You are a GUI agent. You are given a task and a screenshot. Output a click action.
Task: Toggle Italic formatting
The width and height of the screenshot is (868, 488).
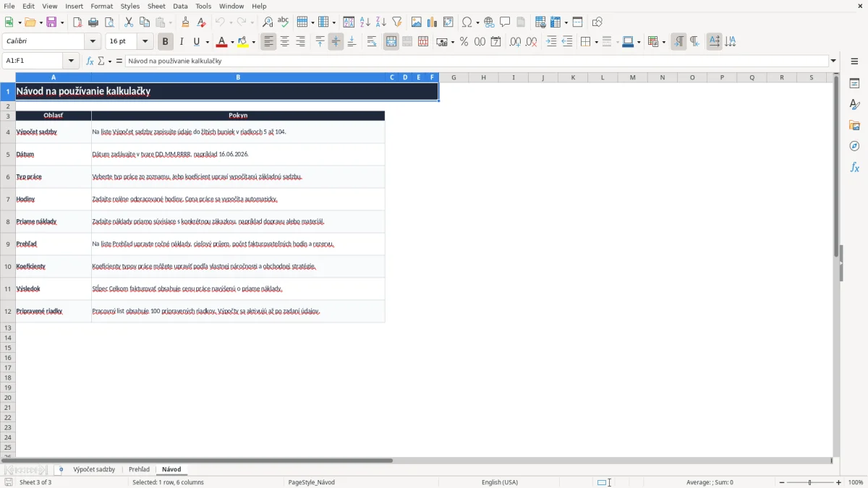click(182, 42)
